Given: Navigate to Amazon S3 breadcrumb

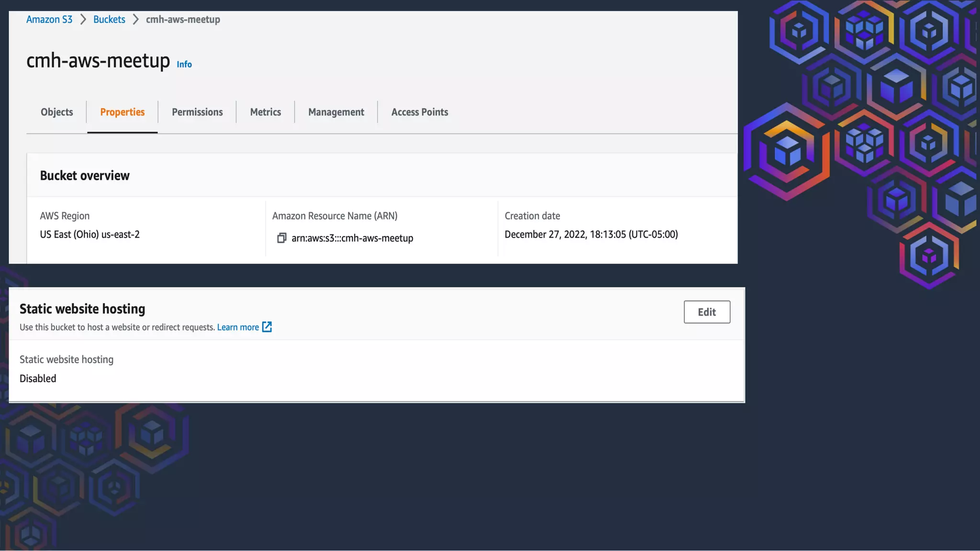Looking at the screenshot, I should coord(49,20).
